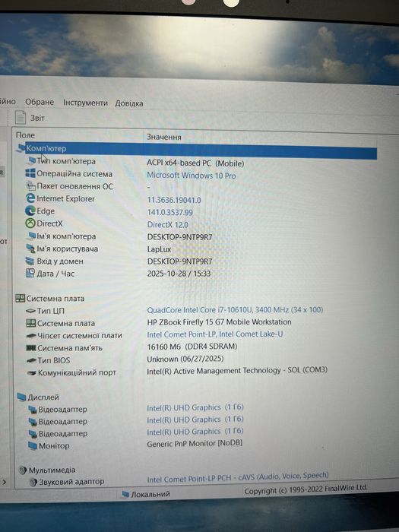The width and height of the screenshot is (399, 532).
Task: Click the Тип комп'ютера icon
Action: pyautogui.click(x=32, y=160)
